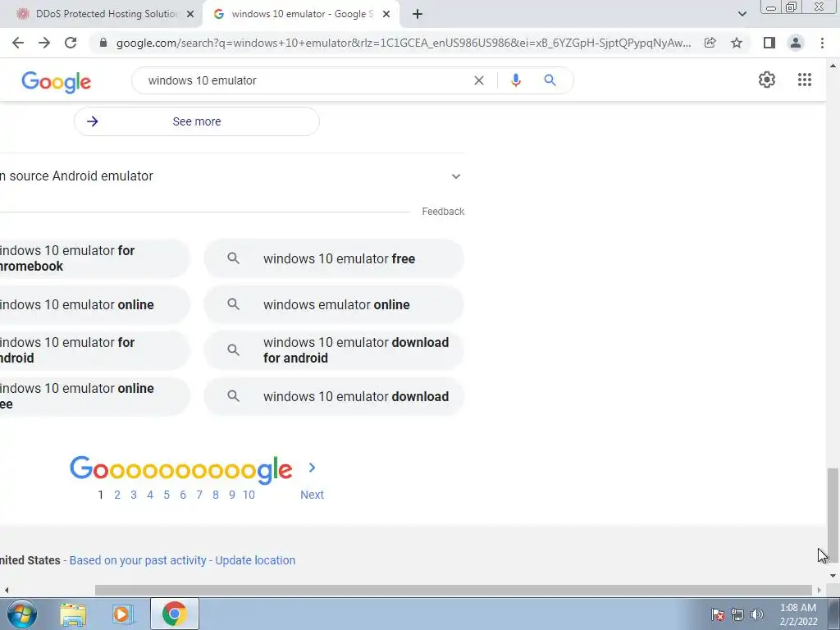Click the Feedback link
The image size is (840, 630).
[x=443, y=212]
